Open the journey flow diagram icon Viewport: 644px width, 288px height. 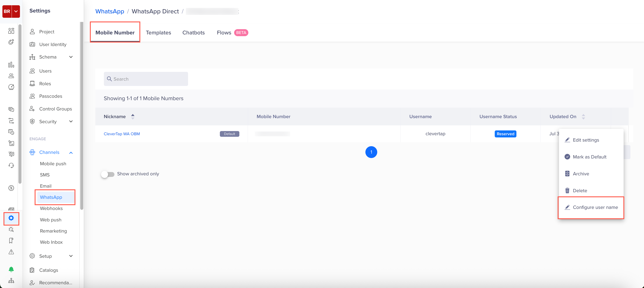pyautogui.click(x=11, y=121)
